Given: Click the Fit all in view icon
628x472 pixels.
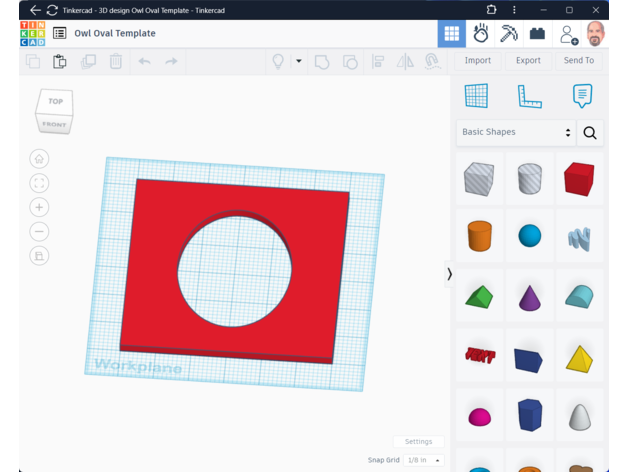Looking at the screenshot, I should [39, 183].
